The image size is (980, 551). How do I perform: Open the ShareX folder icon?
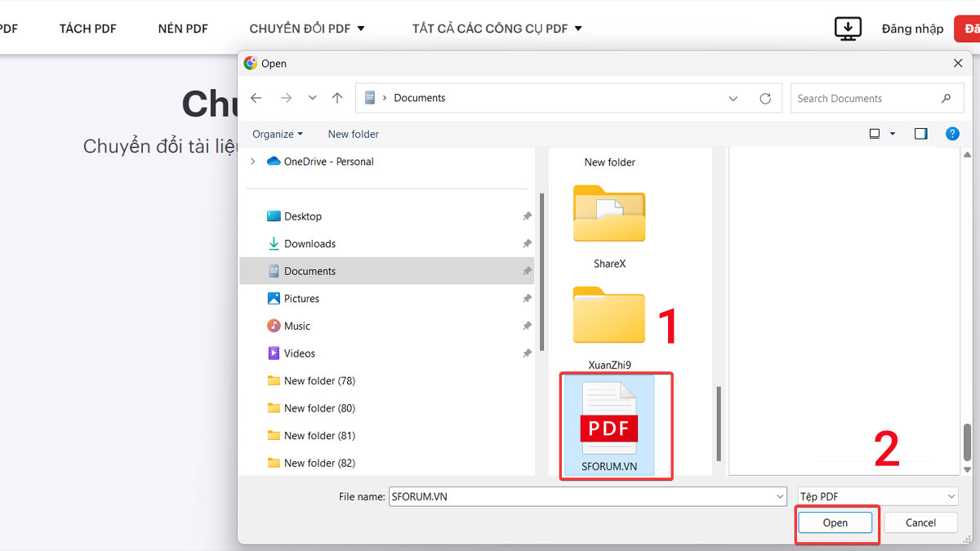click(x=609, y=214)
